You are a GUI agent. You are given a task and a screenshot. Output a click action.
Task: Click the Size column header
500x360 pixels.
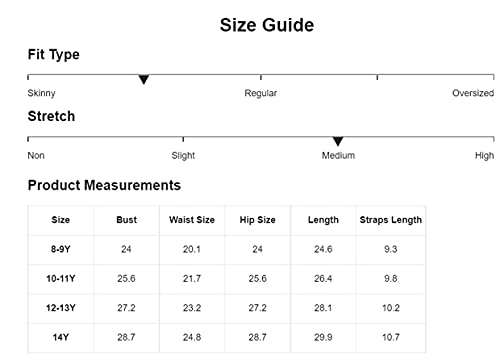pyautogui.click(x=61, y=220)
